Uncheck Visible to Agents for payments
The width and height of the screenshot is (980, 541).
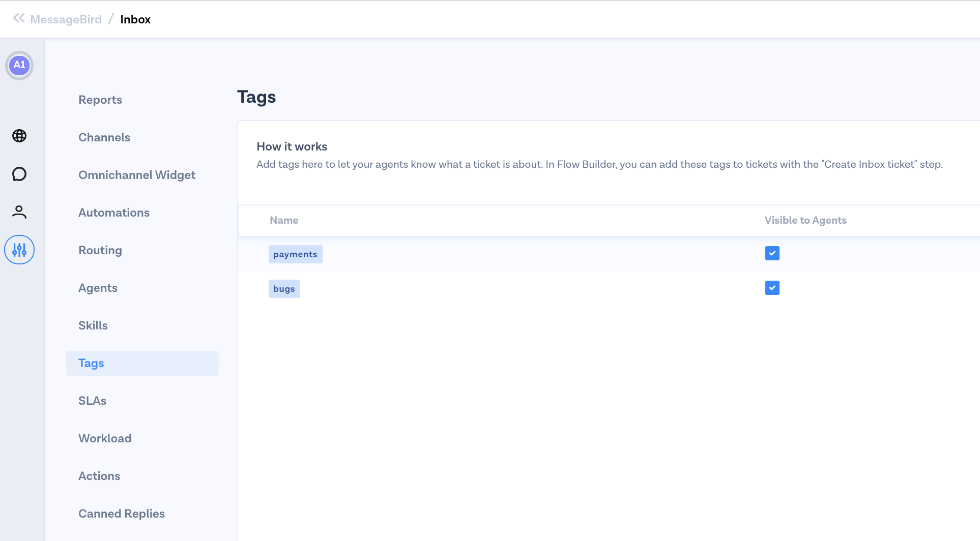pos(772,253)
